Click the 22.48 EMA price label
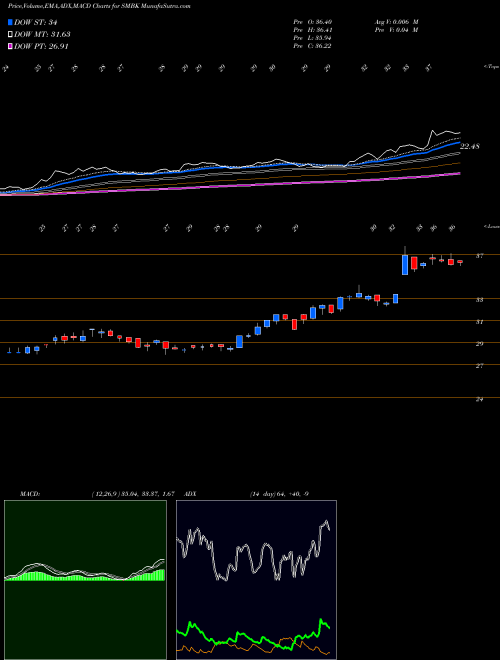This screenshot has width=500, height=660. 470,146
